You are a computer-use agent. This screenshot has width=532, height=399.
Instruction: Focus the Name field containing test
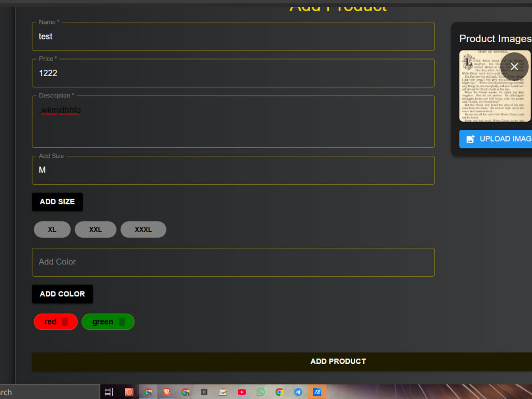pyautogui.click(x=233, y=36)
